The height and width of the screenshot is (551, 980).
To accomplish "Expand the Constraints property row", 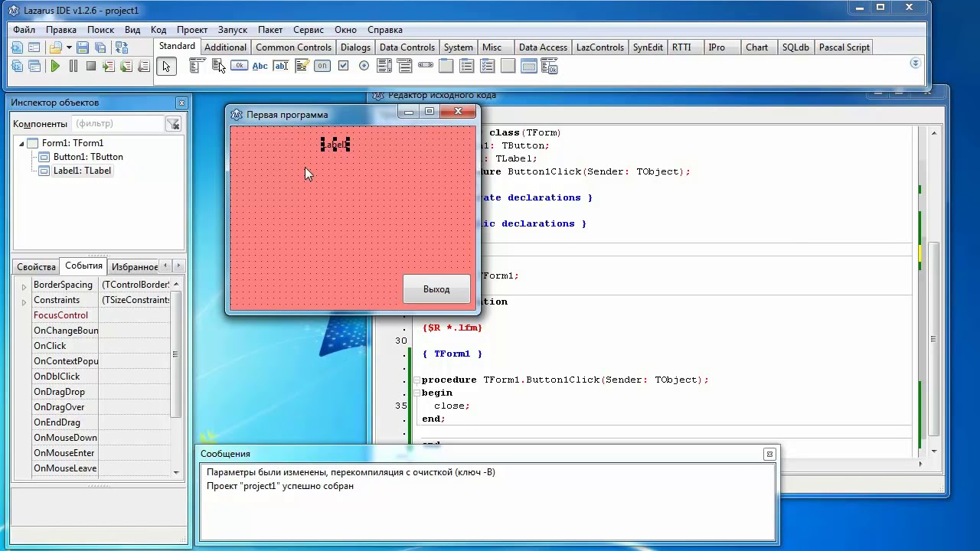I will [x=24, y=302].
